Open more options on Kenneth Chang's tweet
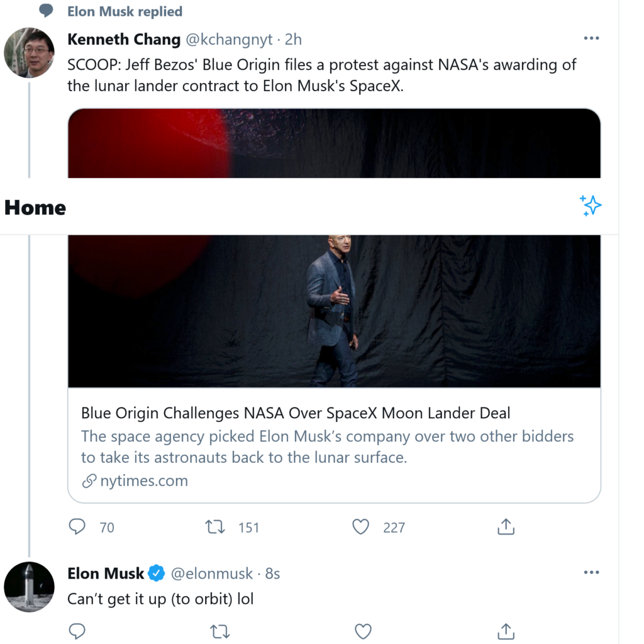This screenshot has width=644, height=644. [x=591, y=38]
